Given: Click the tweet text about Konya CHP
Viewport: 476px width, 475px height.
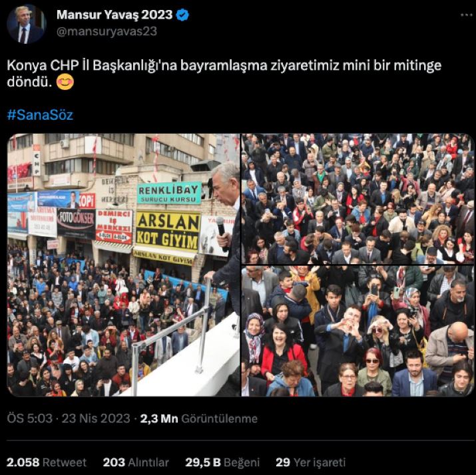Looking at the screenshot, I should (x=224, y=73).
